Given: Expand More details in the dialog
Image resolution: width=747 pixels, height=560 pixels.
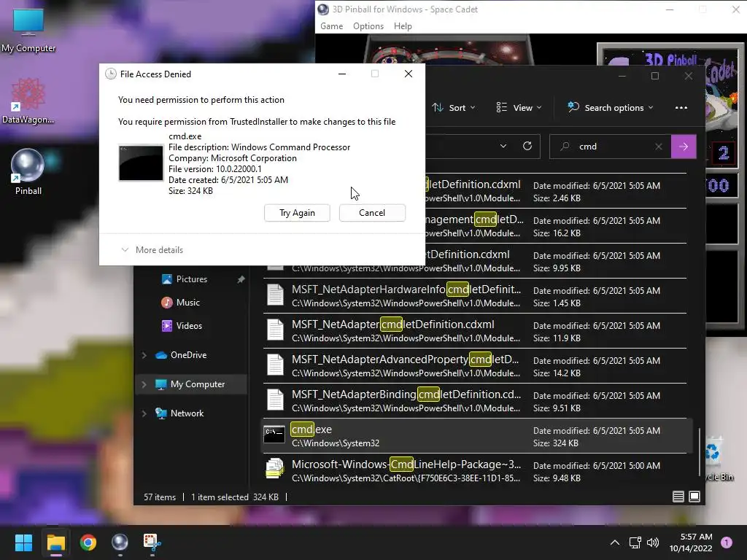Looking at the screenshot, I should pyautogui.click(x=152, y=250).
